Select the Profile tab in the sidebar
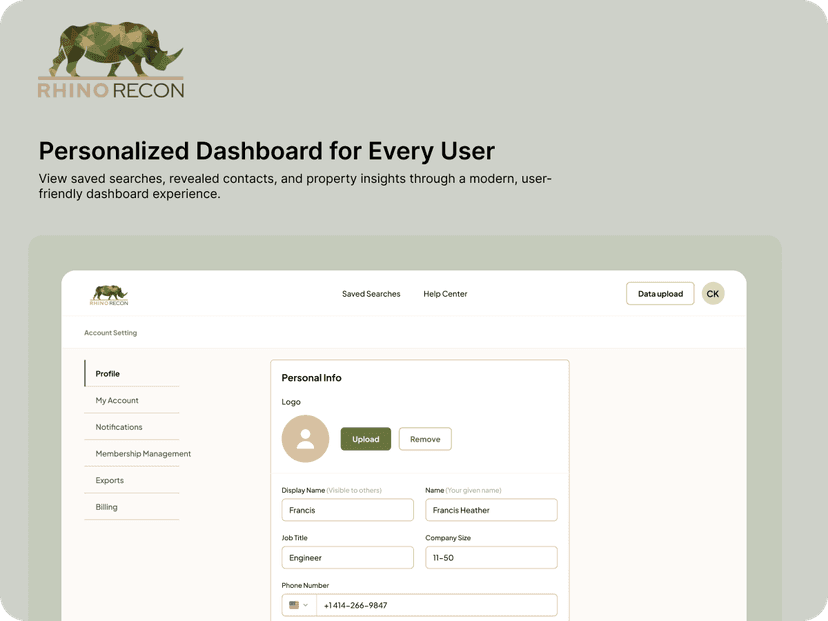Image resolution: width=828 pixels, height=621 pixels. pos(107,373)
